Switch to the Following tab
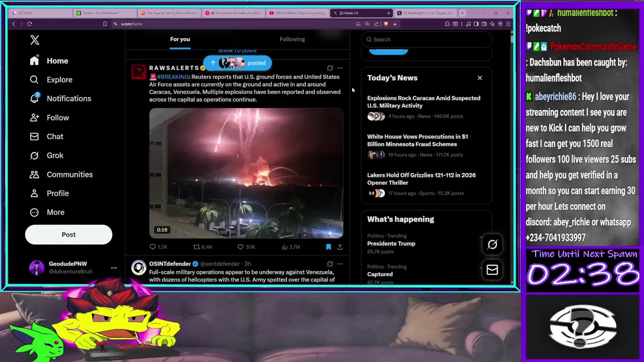This screenshot has height=362, width=644. pos(292,39)
